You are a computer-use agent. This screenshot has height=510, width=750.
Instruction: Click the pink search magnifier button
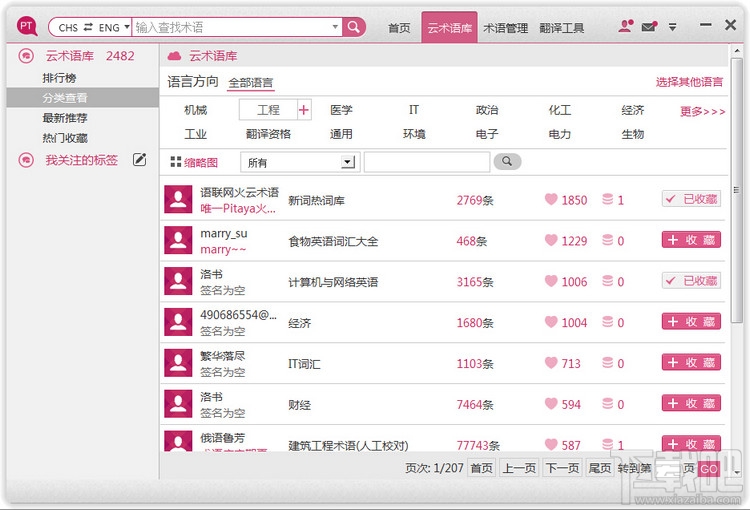(354, 27)
